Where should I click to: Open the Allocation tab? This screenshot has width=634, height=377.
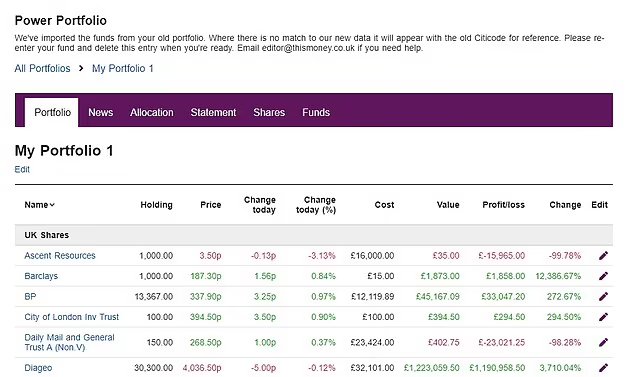[x=152, y=112]
